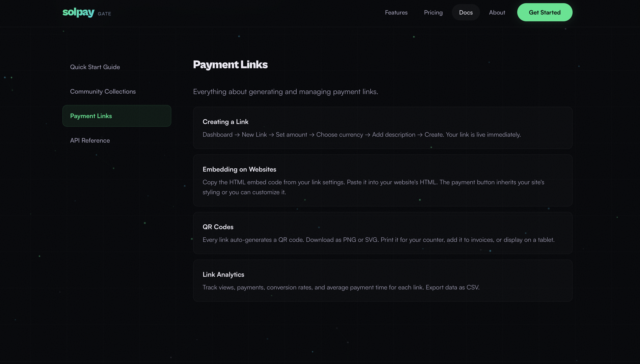Select Payment Links sidebar item
Viewport: 640px width, 364px height.
[117, 116]
